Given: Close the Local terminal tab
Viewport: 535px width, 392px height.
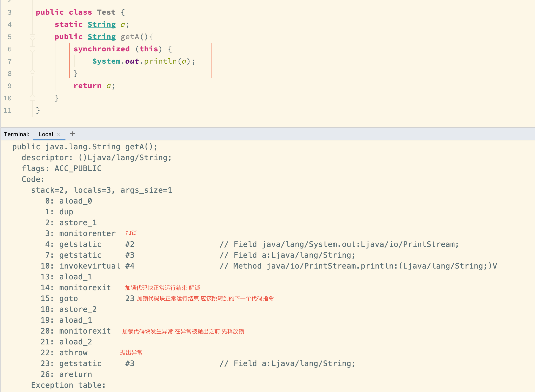Looking at the screenshot, I should (58, 134).
